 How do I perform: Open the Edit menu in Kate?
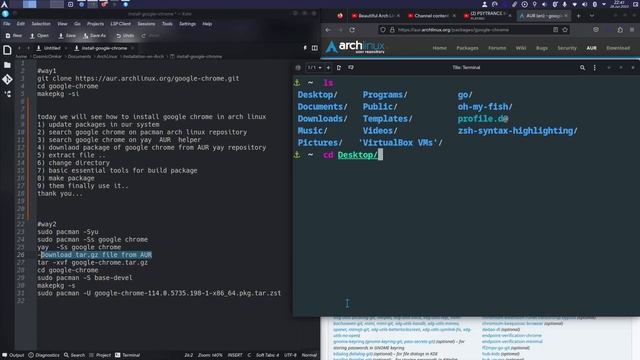tap(21, 24)
